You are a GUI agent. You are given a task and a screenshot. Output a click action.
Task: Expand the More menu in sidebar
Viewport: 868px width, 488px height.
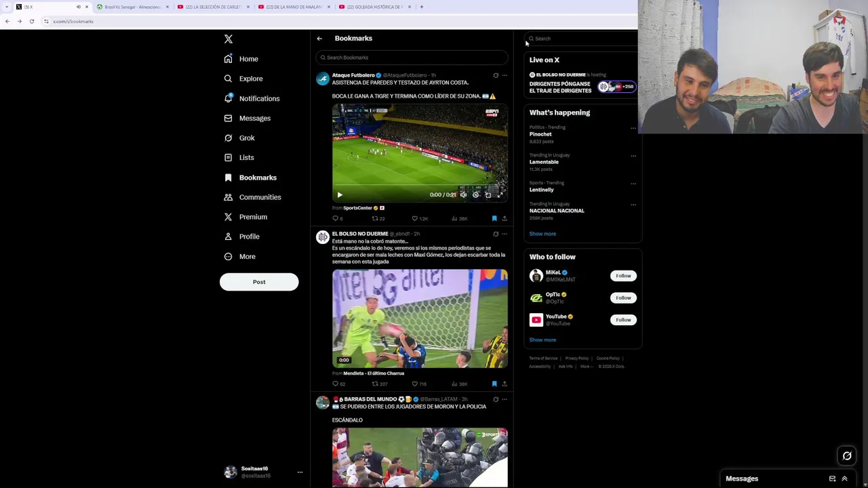pyautogui.click(x=239, y=256)
